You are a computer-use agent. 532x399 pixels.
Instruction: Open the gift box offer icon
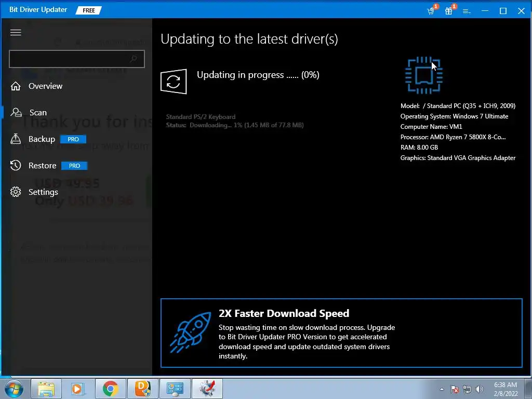(x=449, y=11)
